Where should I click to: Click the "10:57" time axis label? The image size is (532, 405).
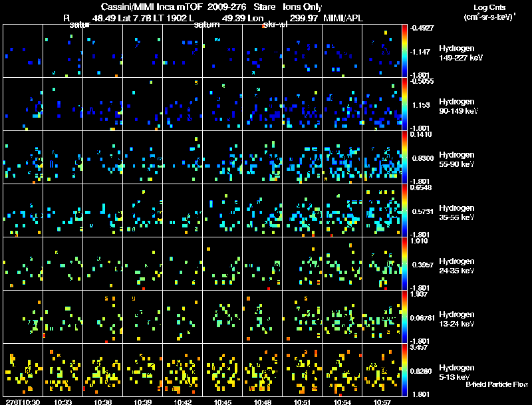pyautogui.click(x=382, y=402)
